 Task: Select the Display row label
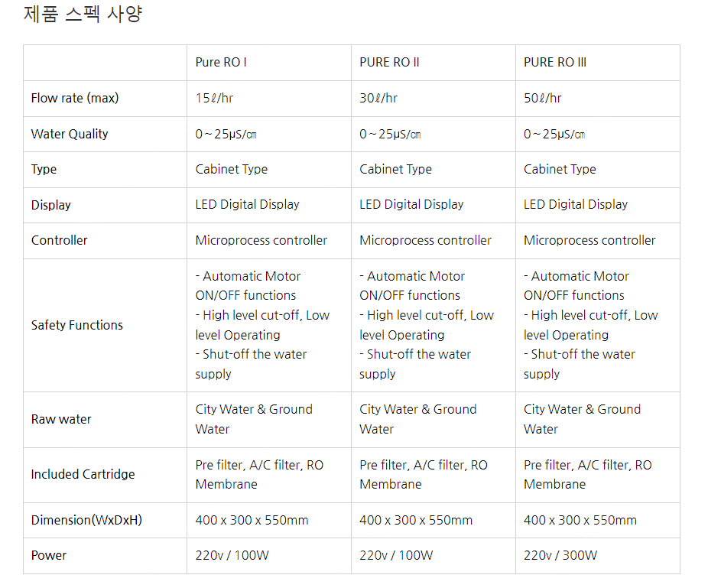pyautogui.click(x=51, y=205)
